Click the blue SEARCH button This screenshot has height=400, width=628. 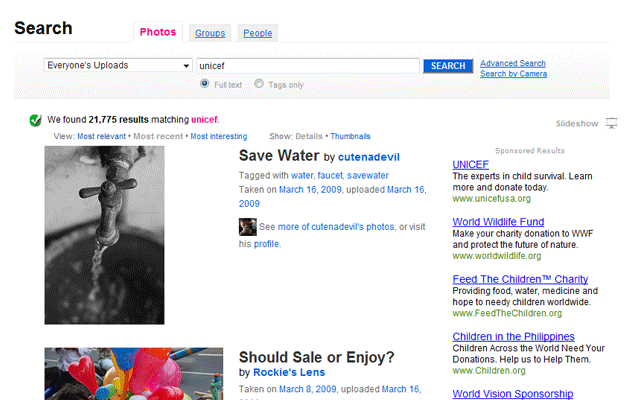(x=448, y=66)
